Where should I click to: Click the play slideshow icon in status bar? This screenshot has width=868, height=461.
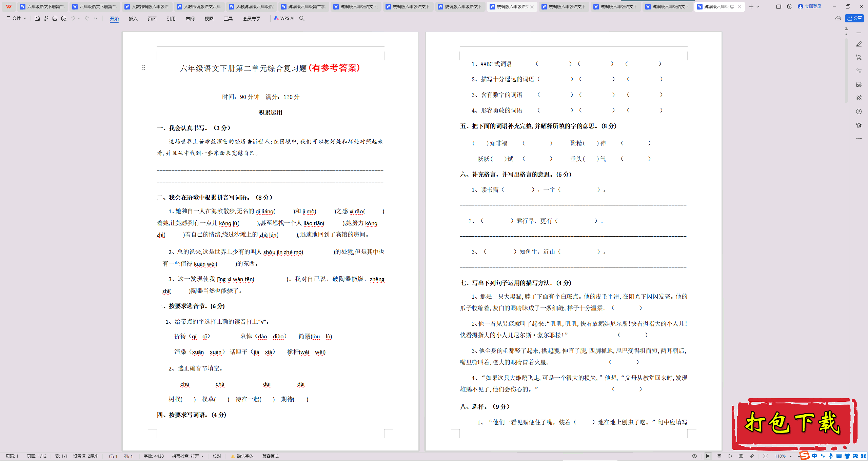730,456
